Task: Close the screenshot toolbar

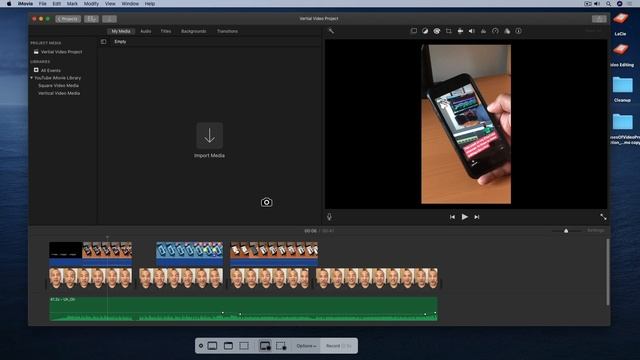Action: click(201, 346)
